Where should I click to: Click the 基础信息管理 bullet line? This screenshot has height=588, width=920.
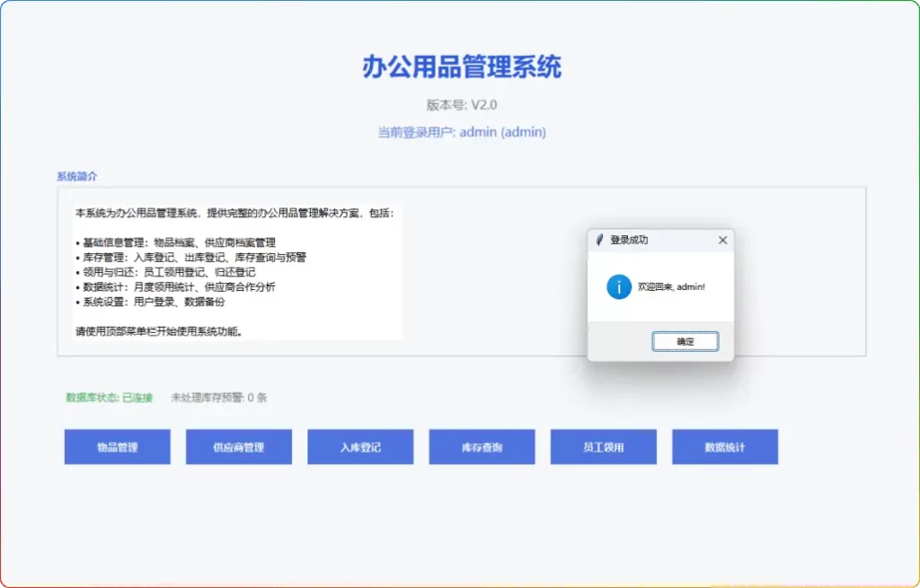pos(175,242)
